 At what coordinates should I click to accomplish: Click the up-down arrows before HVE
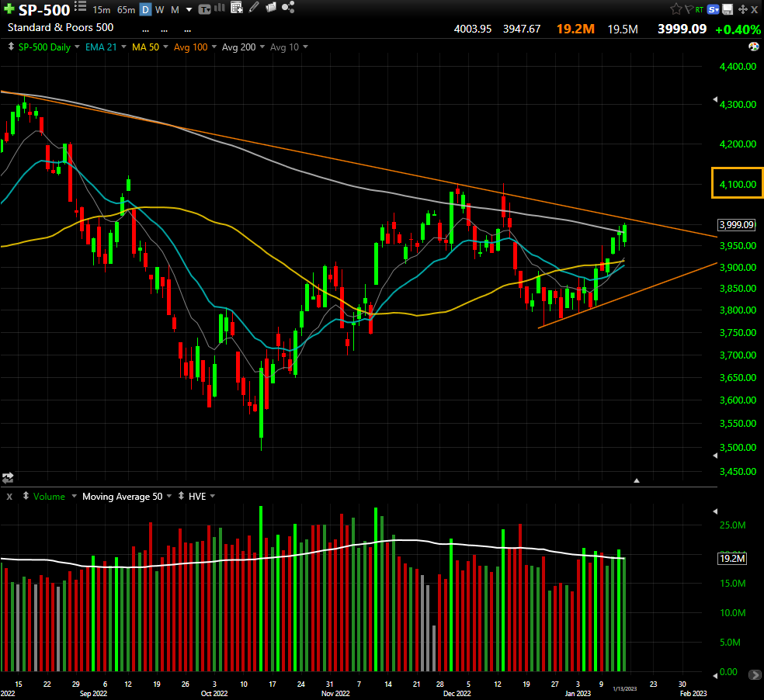click(181, 496)
